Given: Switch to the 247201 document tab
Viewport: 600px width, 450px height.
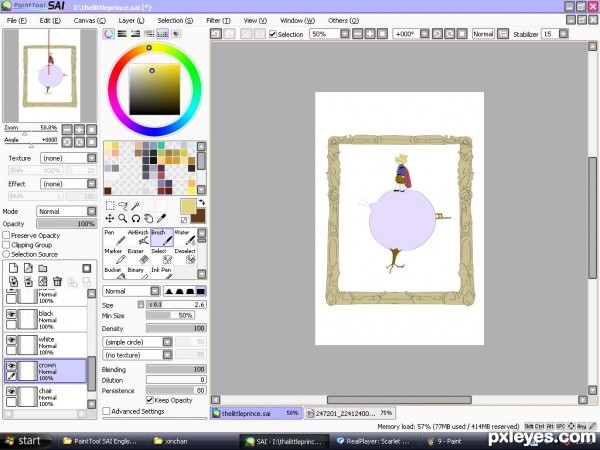Looking at the screenshot, I should tap(349, 413).
